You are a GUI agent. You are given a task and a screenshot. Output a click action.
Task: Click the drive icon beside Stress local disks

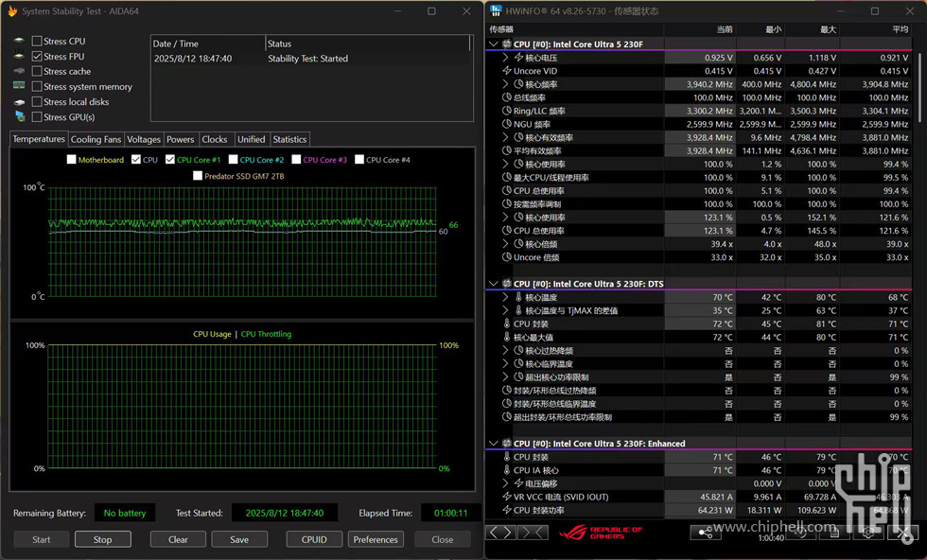tap(20, 102)
